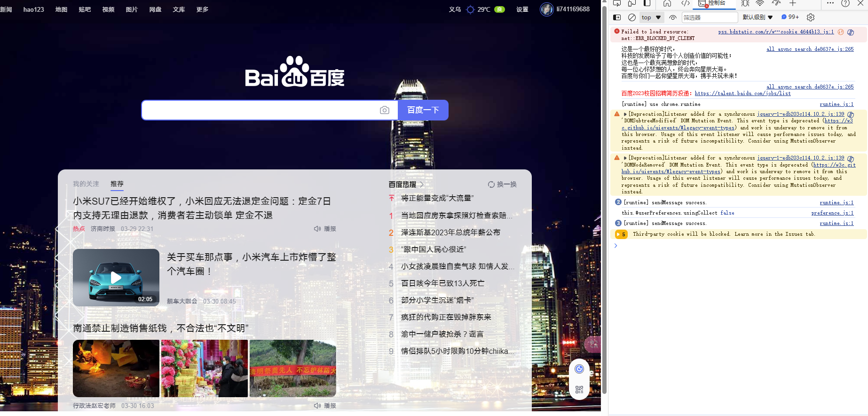Viewport: 868px width, 416px height.
Task: Open hot search 百日咳今年已致13人死亡
Action: pos(442,283)
